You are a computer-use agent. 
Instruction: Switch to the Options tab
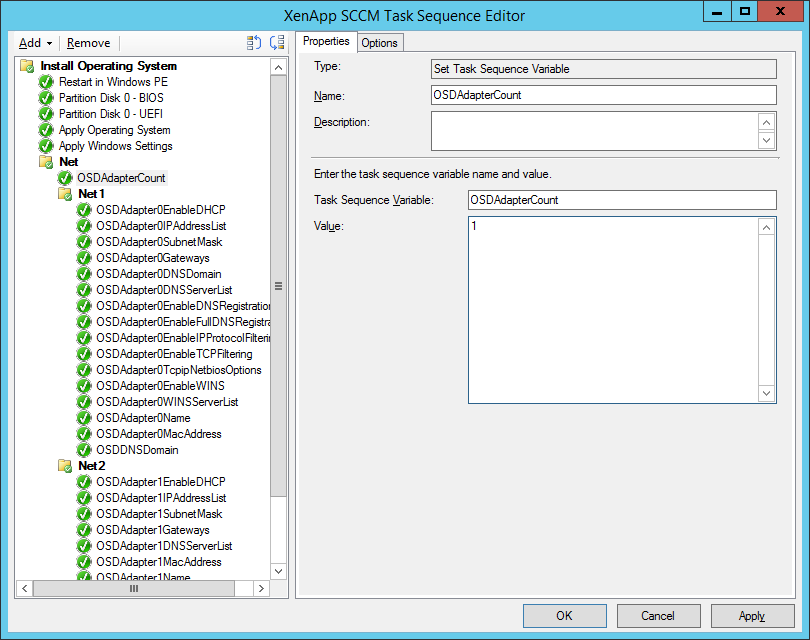(x=379, y=42)
